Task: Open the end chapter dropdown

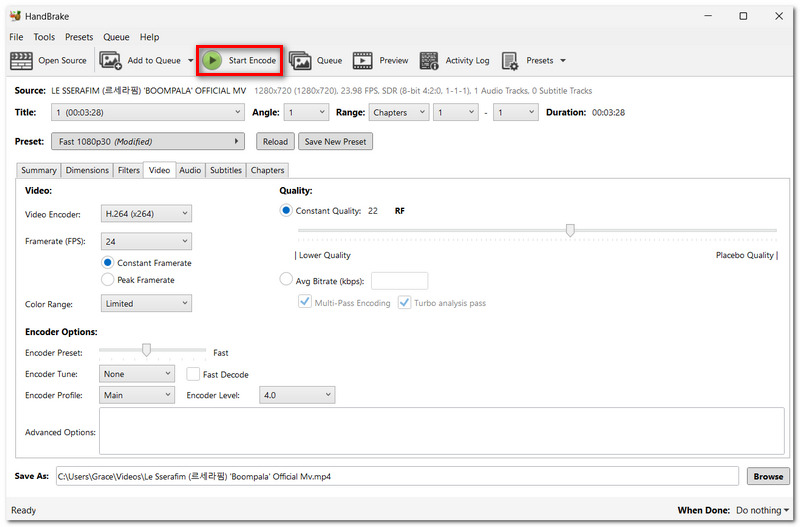Action: [515, 112]
